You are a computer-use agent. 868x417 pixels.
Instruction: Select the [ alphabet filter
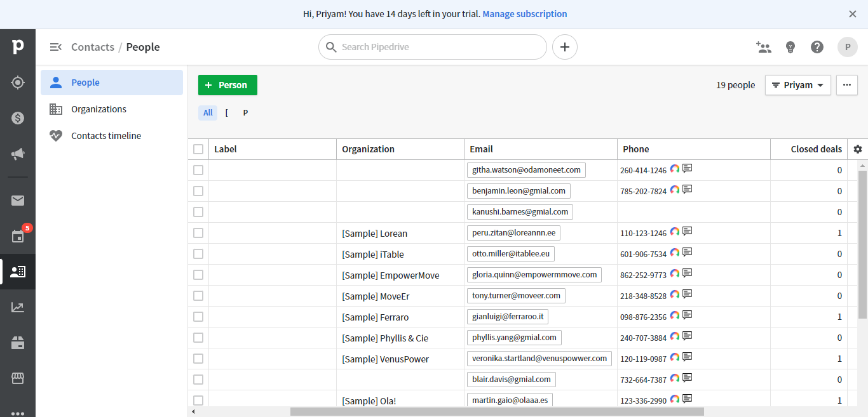coord(227,113)
